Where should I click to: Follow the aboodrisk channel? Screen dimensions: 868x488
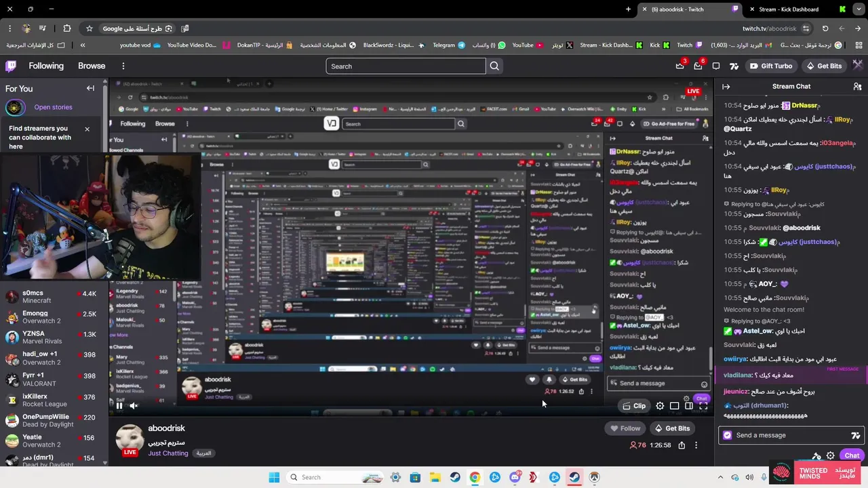pyautogui.click(x=625, y=428)
